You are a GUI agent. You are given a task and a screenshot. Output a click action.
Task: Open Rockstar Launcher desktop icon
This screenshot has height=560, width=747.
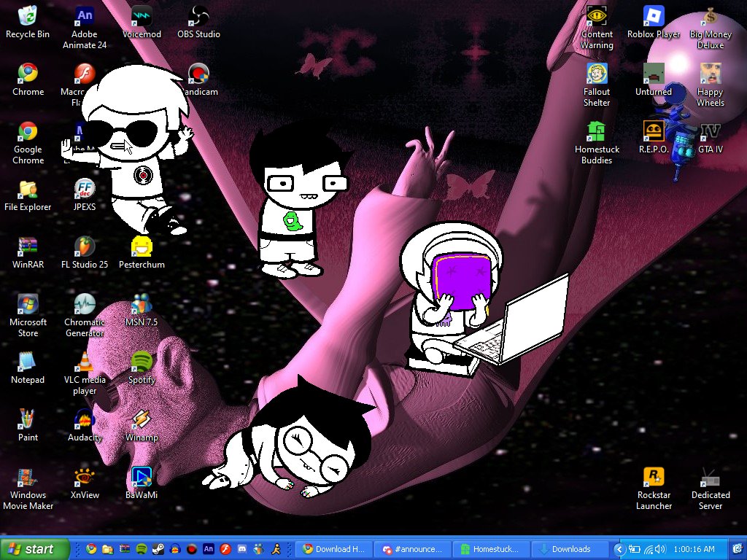pos(654,488)
